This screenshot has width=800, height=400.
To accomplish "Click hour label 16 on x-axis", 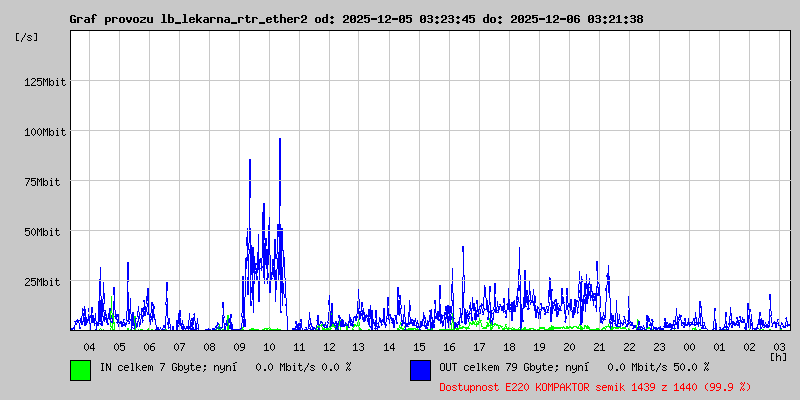I will click(449, 347).
